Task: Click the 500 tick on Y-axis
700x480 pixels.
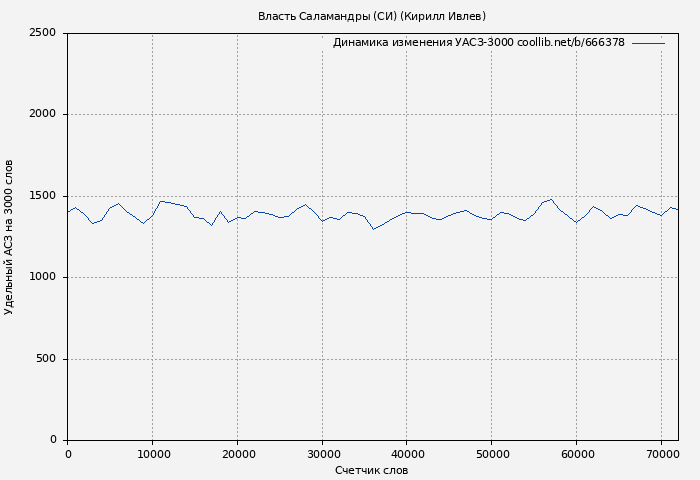Action: point(48,359)
